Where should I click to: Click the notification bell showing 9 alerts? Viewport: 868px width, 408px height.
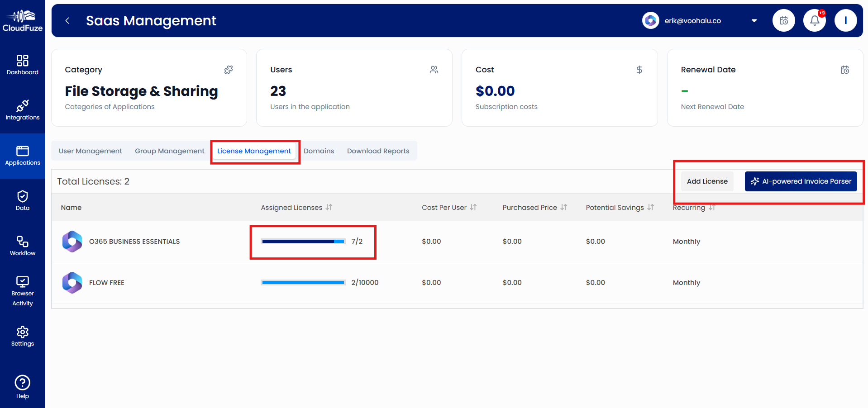click(x=814, y=20)
